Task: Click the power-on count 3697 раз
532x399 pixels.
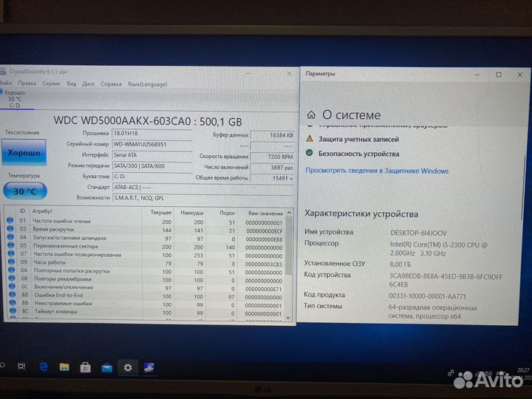Action: point(272,168)
